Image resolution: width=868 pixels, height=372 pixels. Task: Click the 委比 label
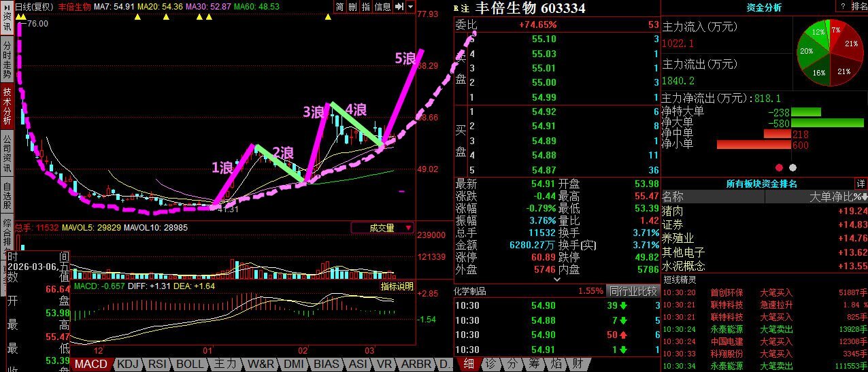point(466,25)
